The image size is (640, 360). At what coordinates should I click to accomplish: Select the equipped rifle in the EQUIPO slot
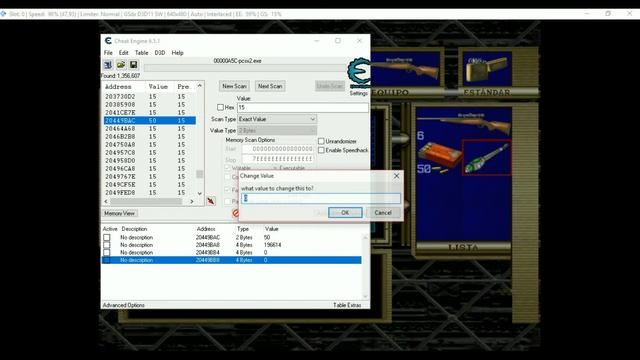click(405, 69)
